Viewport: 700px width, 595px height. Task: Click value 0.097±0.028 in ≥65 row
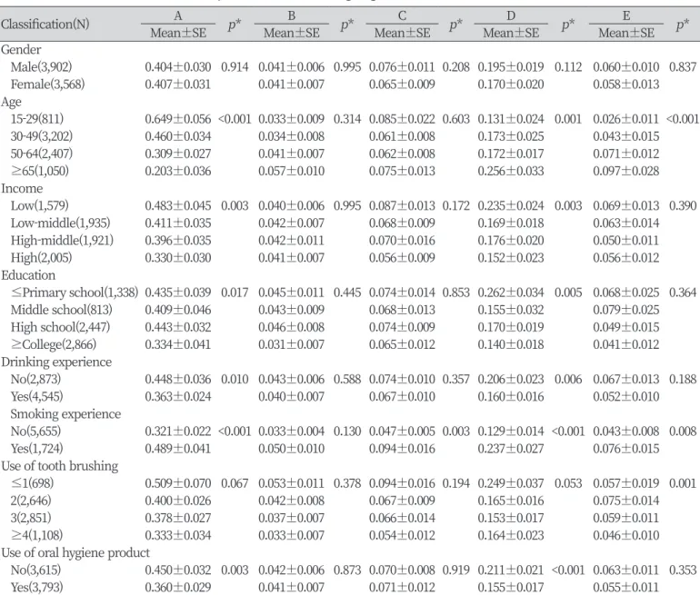click(x=625, y=172)
